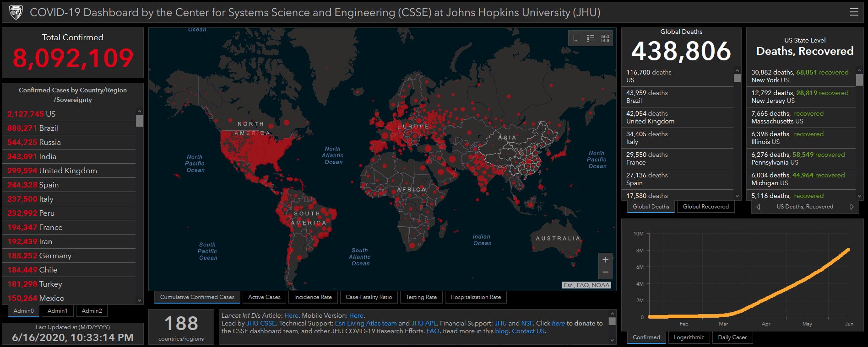Image resolution: width=868 pixels, height=347 pixels.
Task: Select Incidence Rate map tab
Action: pos(313,297)
